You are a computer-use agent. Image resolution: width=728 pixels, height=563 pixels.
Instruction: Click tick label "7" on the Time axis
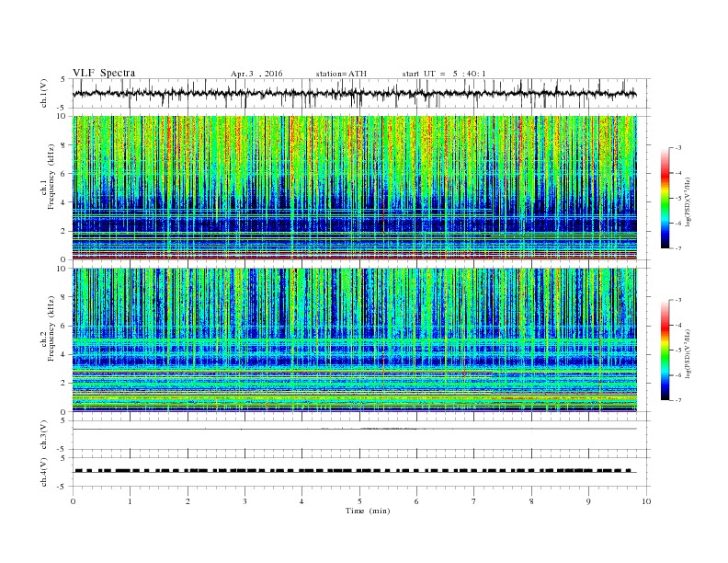pos(474,501)
